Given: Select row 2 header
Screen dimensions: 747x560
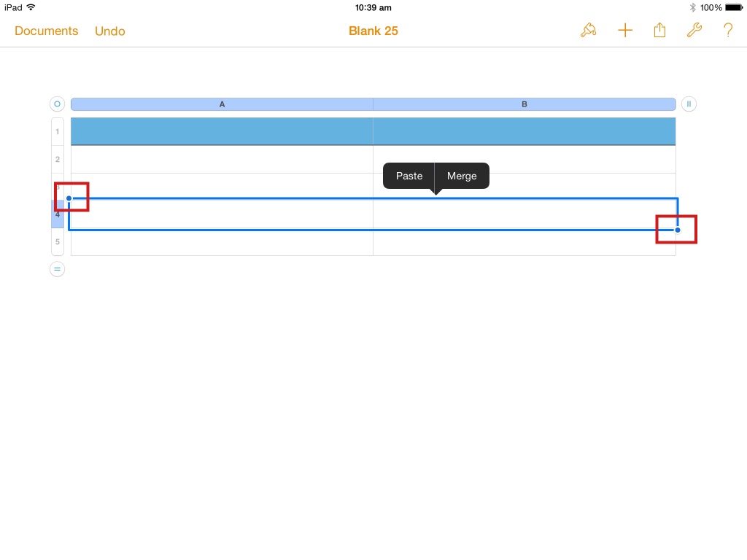Looking at the screenshot, I should tap(57, 159).
